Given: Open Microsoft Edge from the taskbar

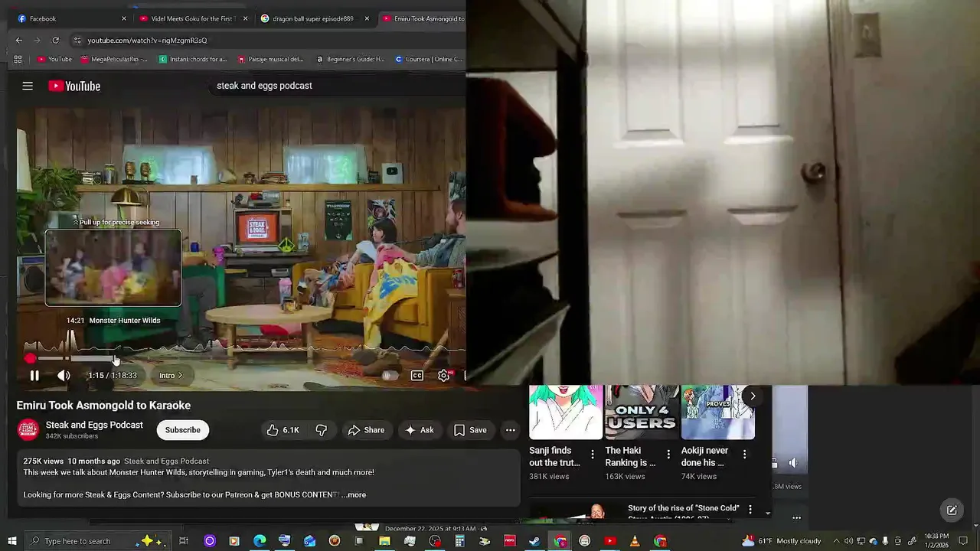Looking at the screenshot, I should (260, 541).
